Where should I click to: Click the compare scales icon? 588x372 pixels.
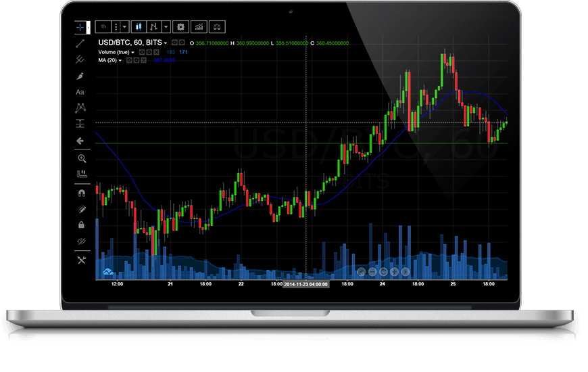click(218, 27)
